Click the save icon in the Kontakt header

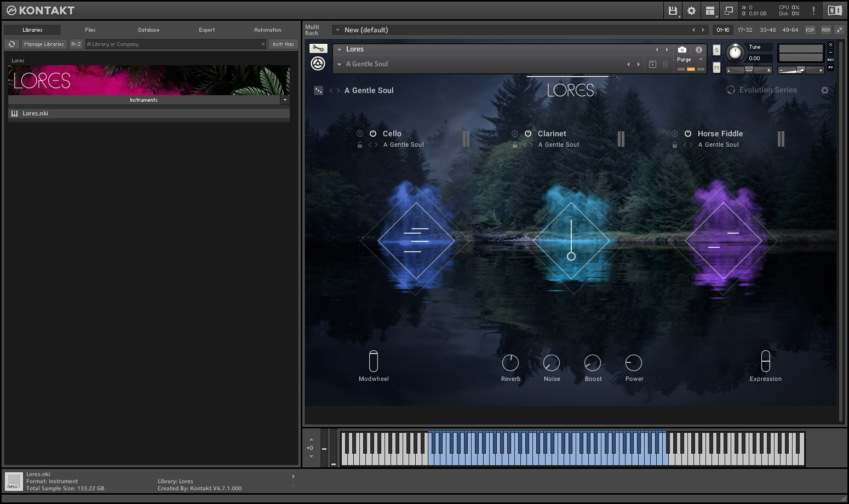[673, 10]
